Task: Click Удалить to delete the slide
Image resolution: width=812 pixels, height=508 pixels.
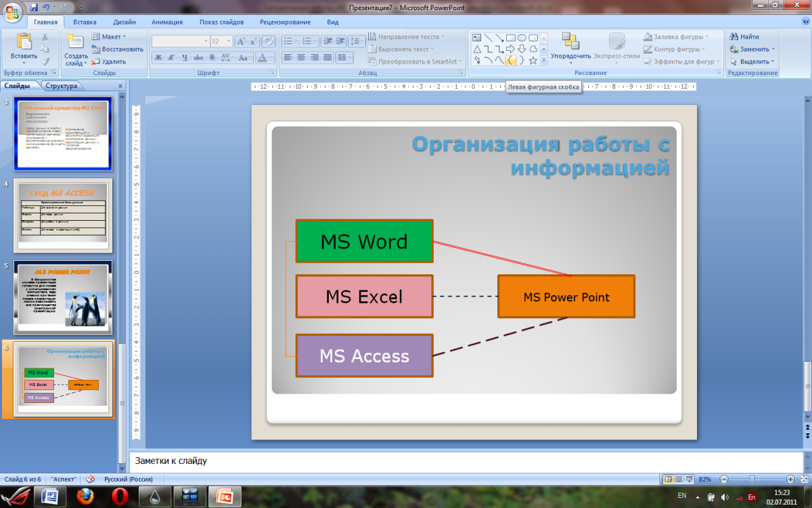Action: (x=108, y=61)
